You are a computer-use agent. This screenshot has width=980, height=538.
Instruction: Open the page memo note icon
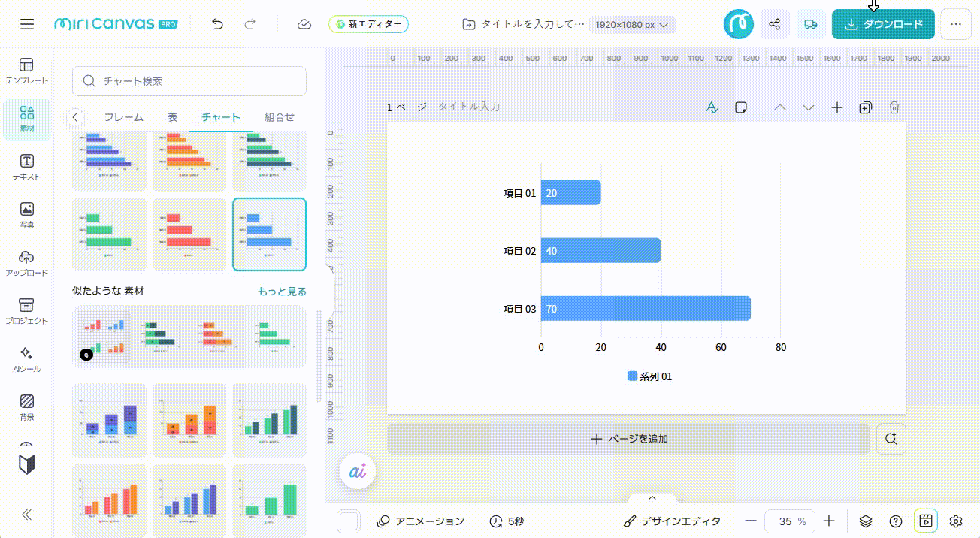[741, 107]
